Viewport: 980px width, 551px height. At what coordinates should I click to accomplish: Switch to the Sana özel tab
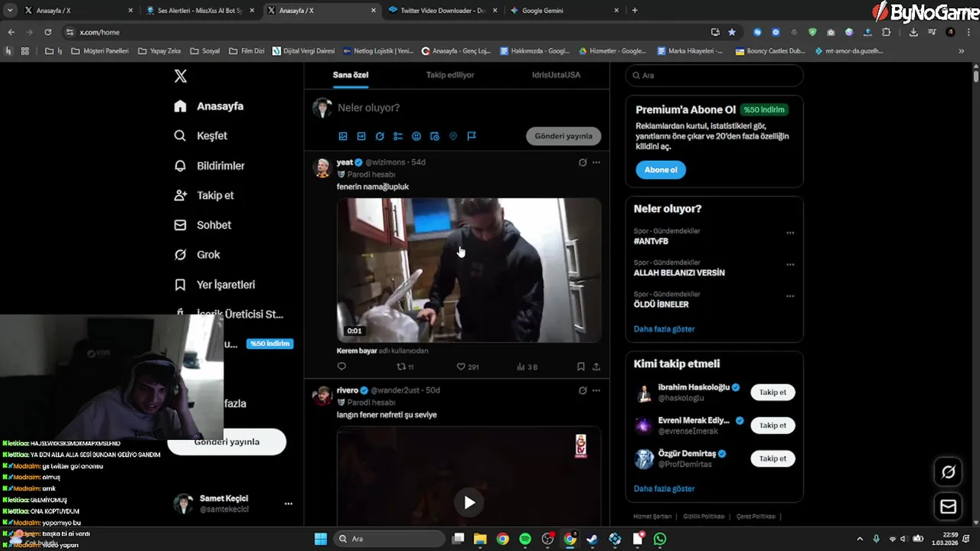pos(351,75)
